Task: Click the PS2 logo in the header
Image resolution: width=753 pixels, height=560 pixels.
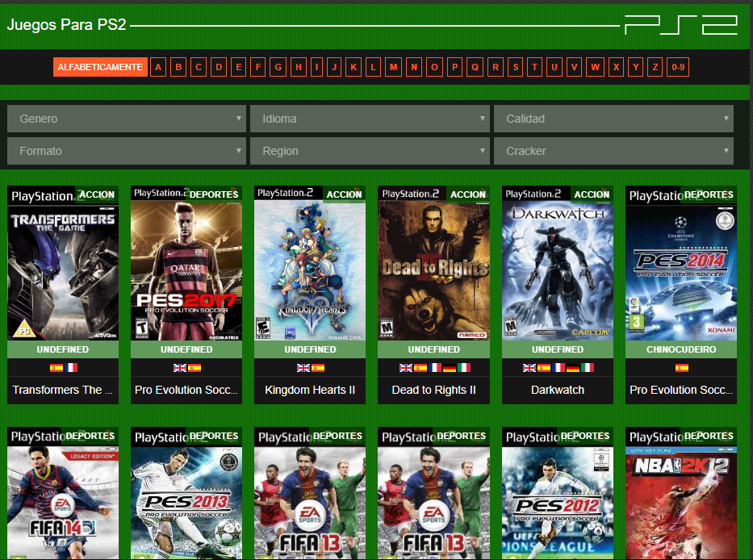Action: pyautogui.click(x=681, y=25)
